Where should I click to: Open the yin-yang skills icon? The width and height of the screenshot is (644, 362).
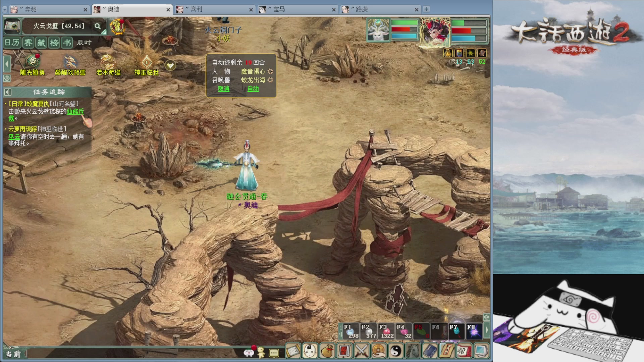396,351
